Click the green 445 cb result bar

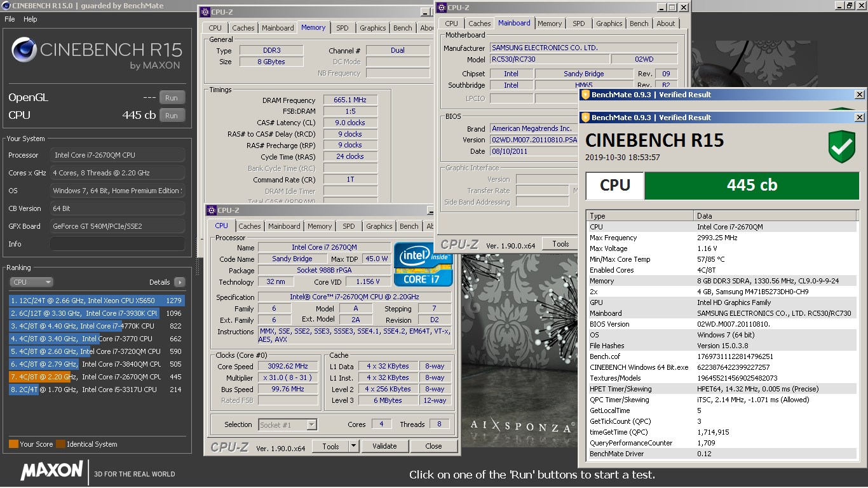[752, 186]
